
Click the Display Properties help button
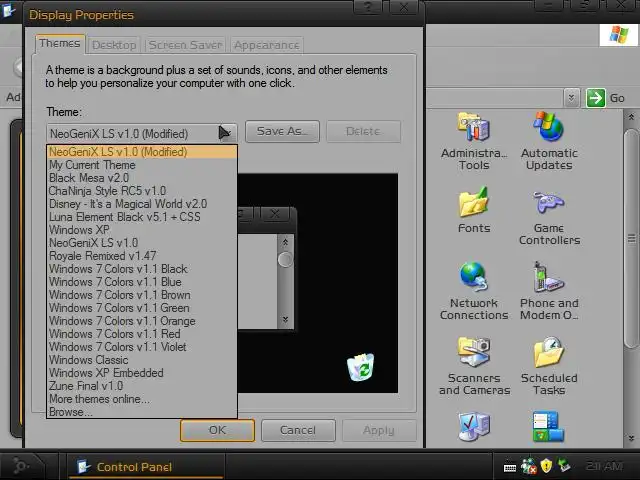click(368, 8)
